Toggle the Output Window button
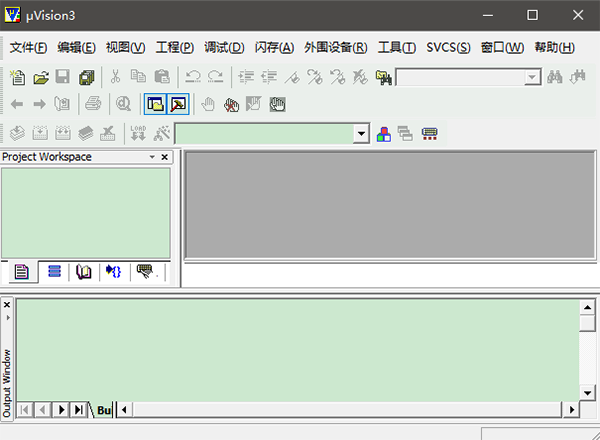Viewport: 600px width, 440px height. coord(178,104)
